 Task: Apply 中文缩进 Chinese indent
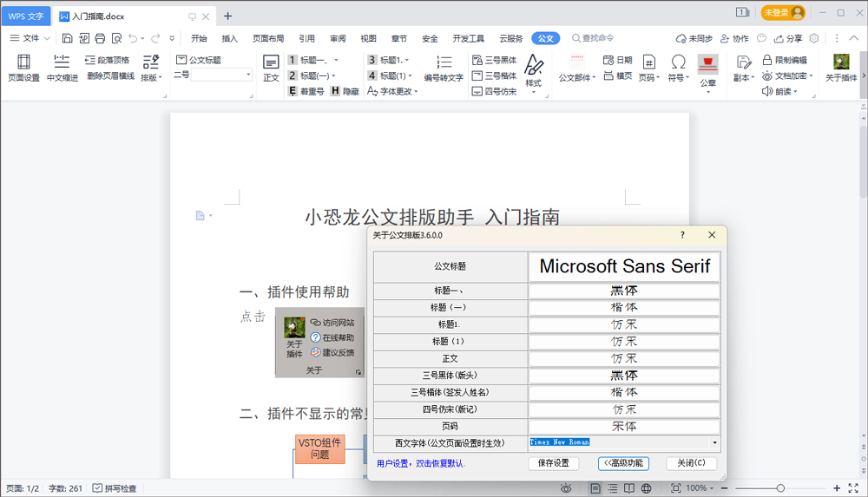tap(62, 68)
